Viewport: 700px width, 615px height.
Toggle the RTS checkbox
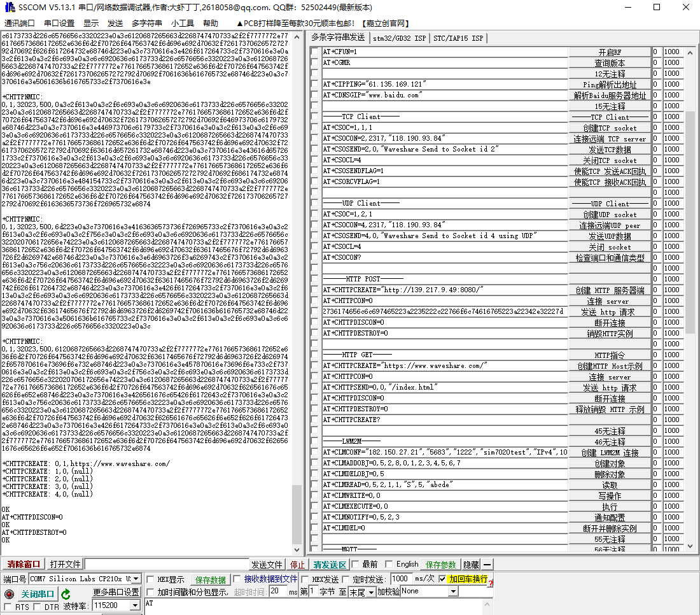pyautogui.click(x=8, y=607)
